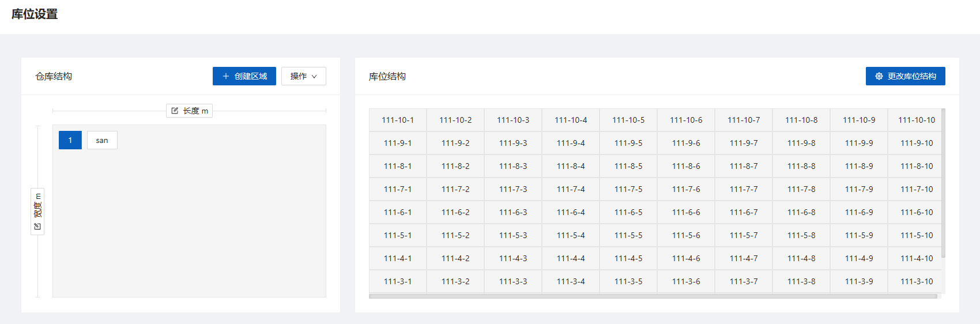Click the 更改库位结构 button
Viewport: 980px width, 324px height.
(906, 76)
